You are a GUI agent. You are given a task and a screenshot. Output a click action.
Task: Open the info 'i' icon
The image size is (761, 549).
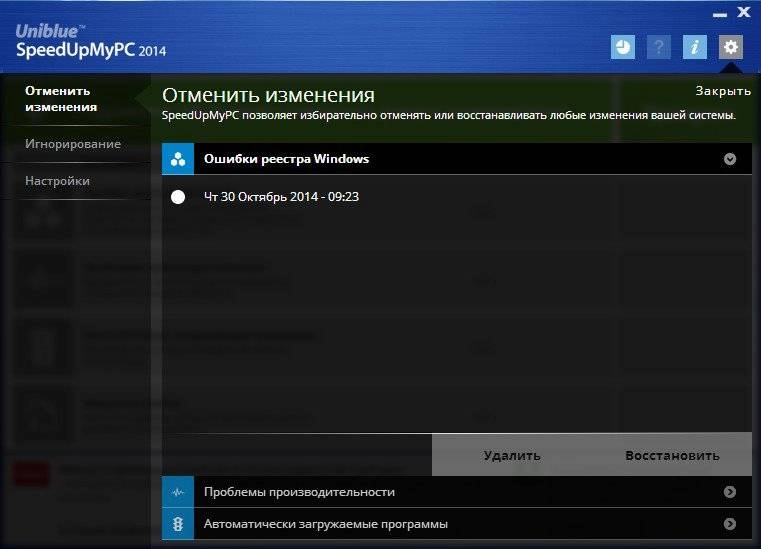(x=695, y=47)
